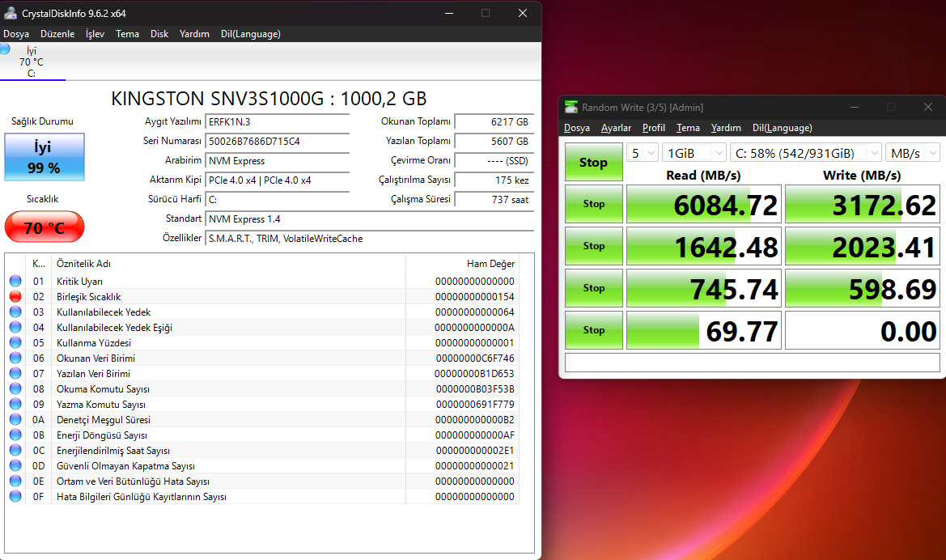946x560 pixels.
Task: Open Dil(Language) menu in CrystalDiskMark
Action: [x=782, y=128]
